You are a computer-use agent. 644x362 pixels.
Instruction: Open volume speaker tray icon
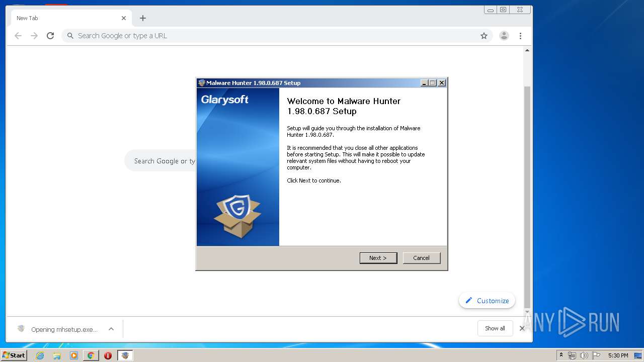[584, 355]
